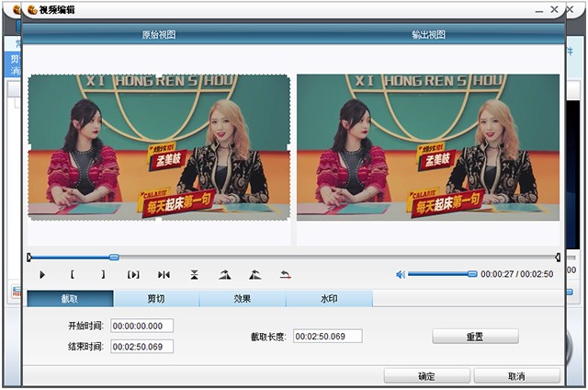Click the 原始视图 preview image
This screenshot has width=588, height=390.
pos(159,147)
